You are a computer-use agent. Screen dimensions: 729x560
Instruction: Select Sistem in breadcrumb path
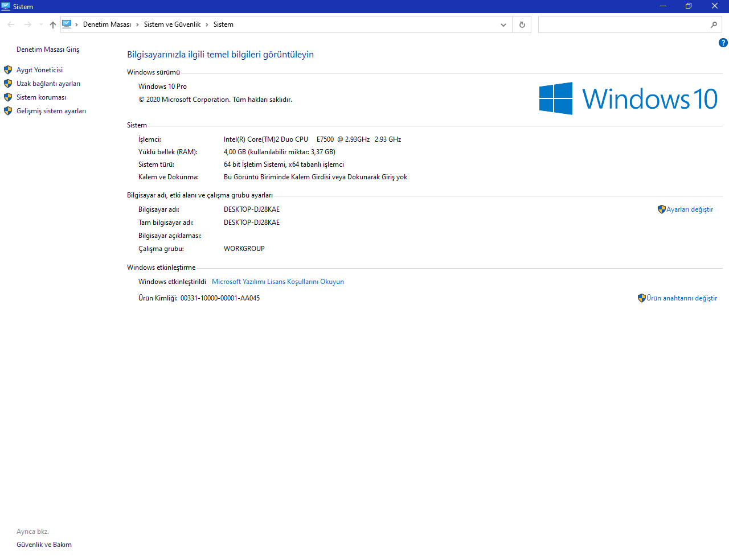pos(223,24)
